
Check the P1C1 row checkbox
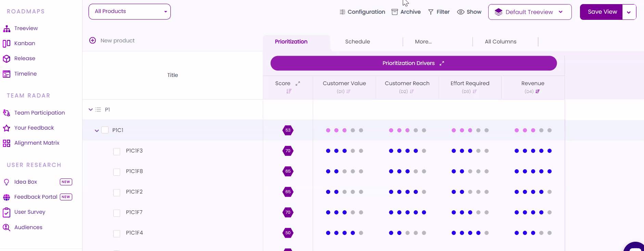(105, 130)
